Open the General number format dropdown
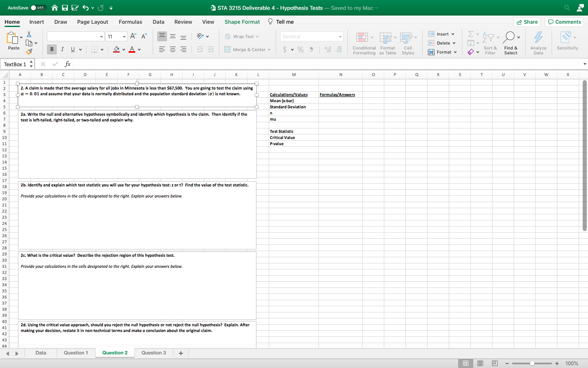Screen dimensions: 588x368 tap(340, 37)
